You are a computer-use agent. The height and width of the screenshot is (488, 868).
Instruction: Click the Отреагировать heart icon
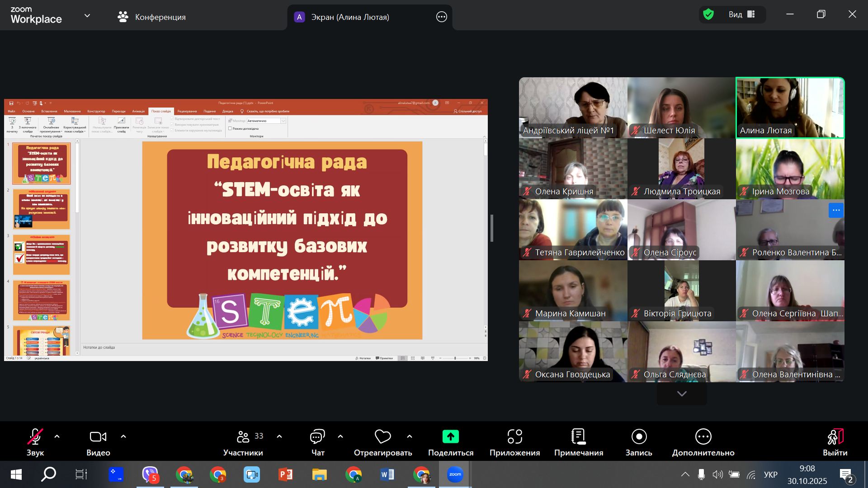(382, 436)
